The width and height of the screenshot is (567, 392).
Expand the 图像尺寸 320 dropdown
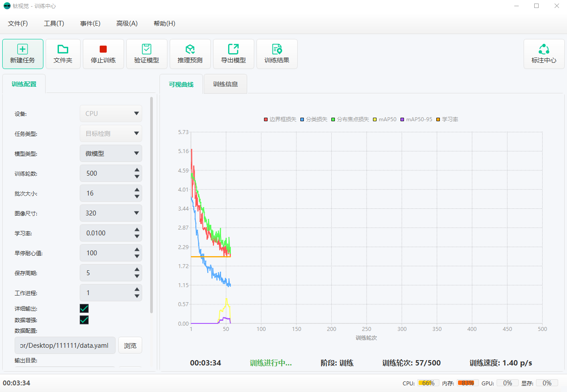[x=111, y=213]
